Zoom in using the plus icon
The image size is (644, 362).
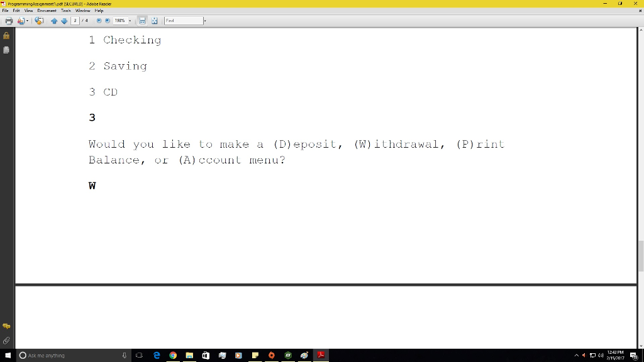tap(108, 20)
